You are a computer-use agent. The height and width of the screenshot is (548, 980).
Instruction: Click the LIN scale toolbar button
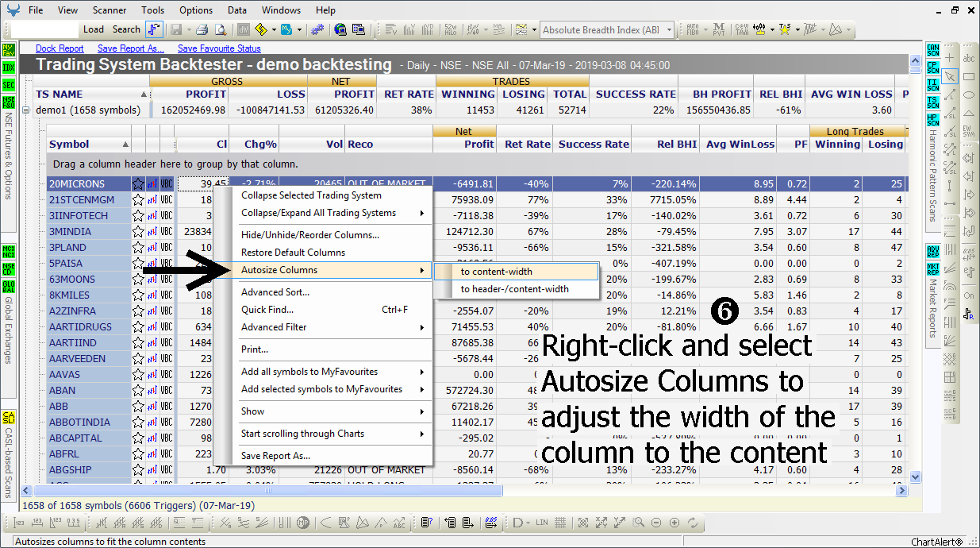point(542,523)
